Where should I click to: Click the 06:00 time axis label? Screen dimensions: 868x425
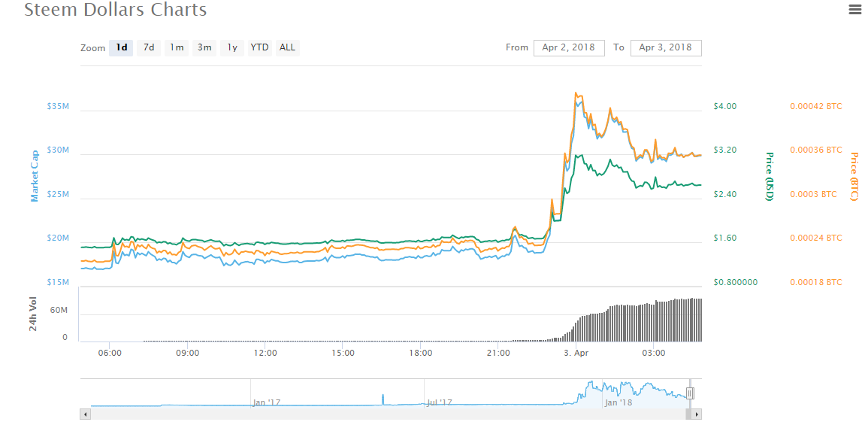coord(110,353)
